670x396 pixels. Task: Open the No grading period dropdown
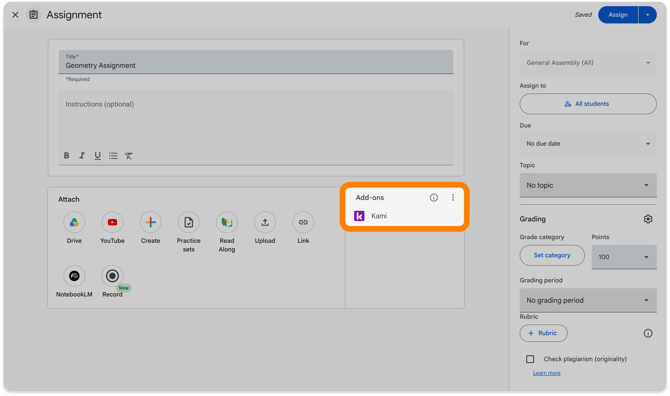(x=588, y=300)
